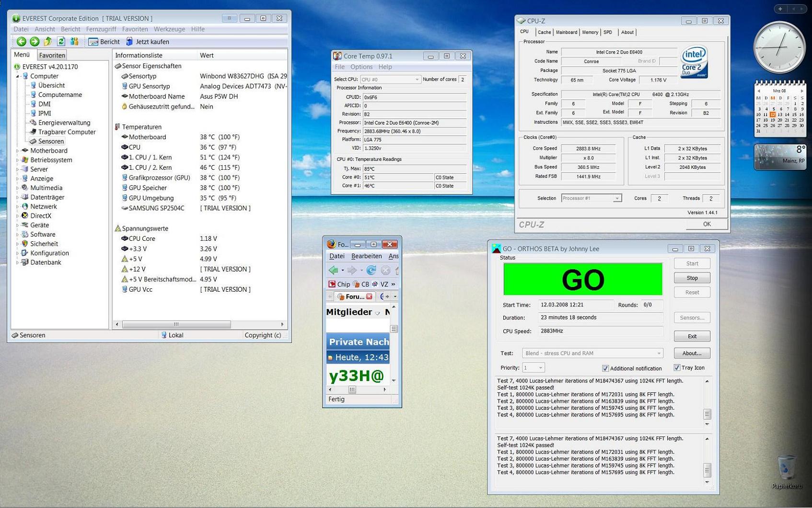The image size is (812, 508).
Task: Expand the Multimedia tree node
Action: point(17,188)
